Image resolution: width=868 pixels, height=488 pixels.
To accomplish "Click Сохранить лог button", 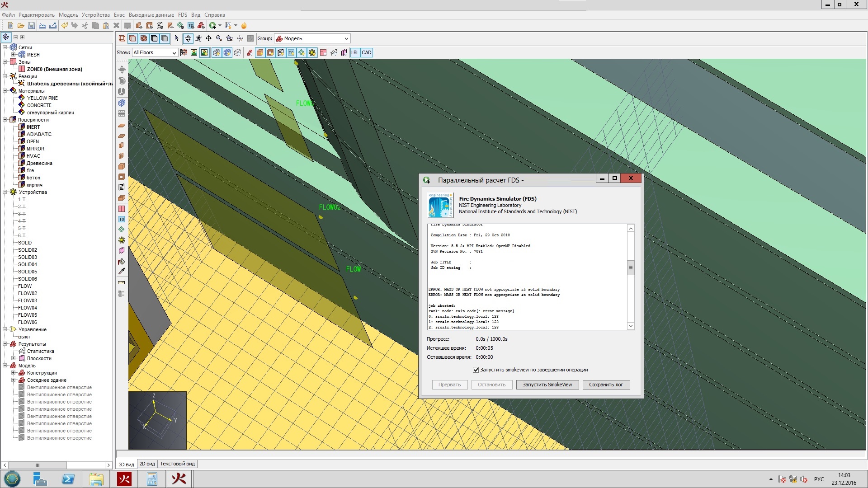I will (606, 385).
